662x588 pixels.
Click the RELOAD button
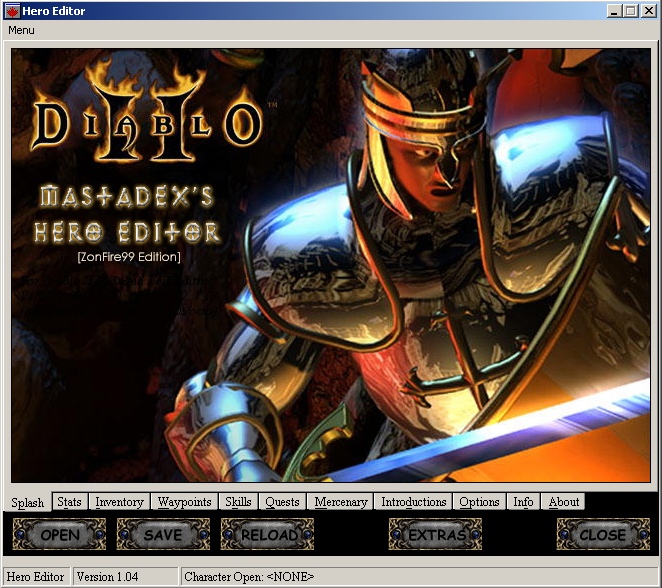tap(267, 534)
